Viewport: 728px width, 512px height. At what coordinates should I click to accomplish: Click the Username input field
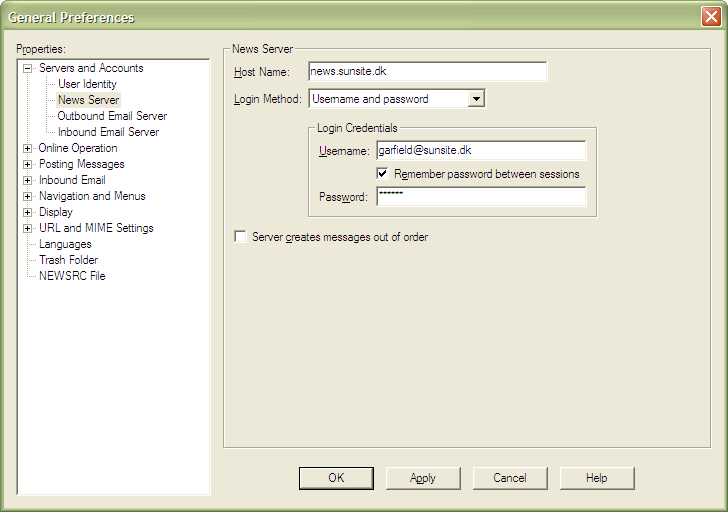tap(480, 150)
